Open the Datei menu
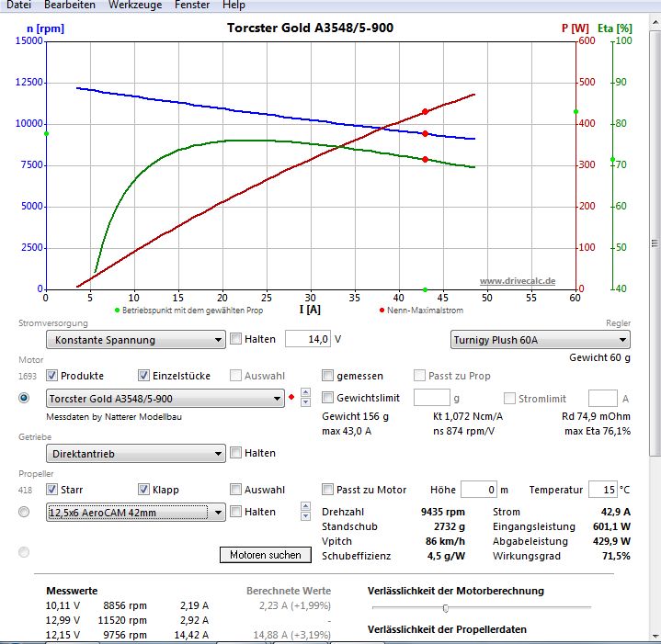Image resolution: width=661 pixels, height=644 pixels. point(19,6)
